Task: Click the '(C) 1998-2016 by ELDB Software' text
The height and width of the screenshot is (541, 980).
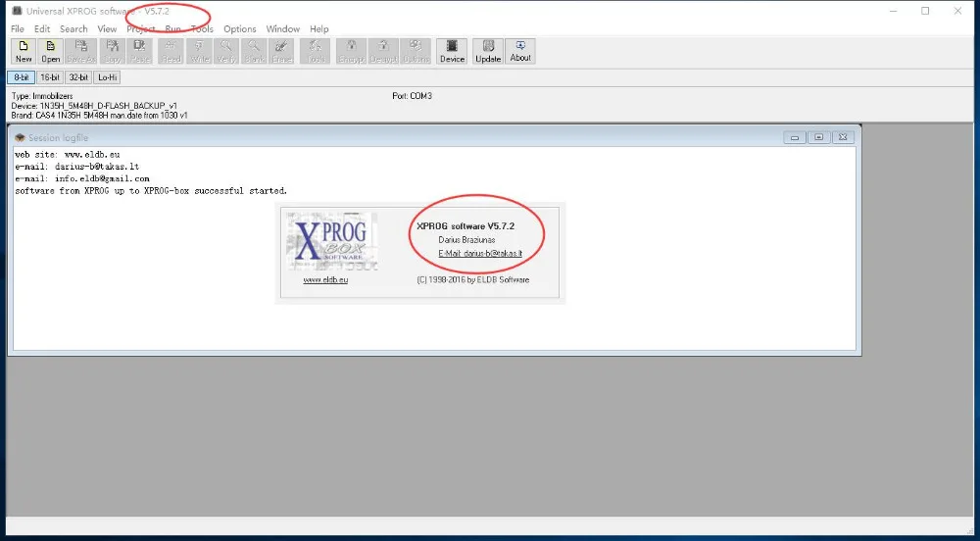Action: click(473, 280)
